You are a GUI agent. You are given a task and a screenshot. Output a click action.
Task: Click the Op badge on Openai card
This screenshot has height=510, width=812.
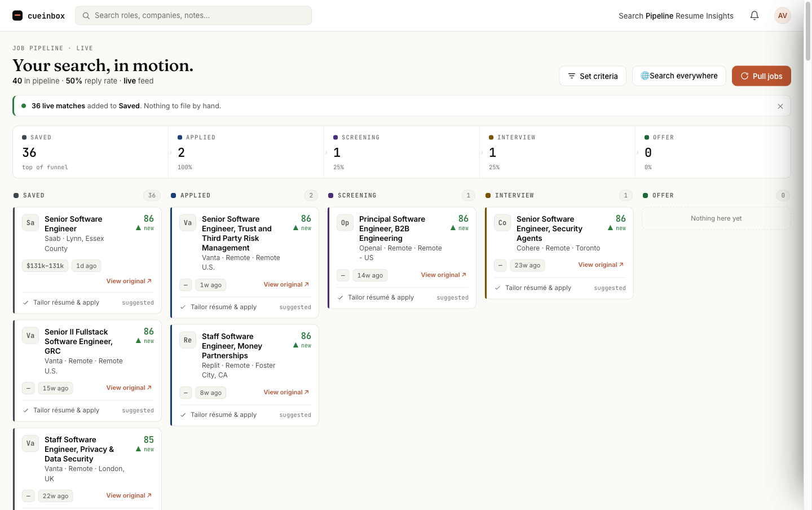pos(345,223)
